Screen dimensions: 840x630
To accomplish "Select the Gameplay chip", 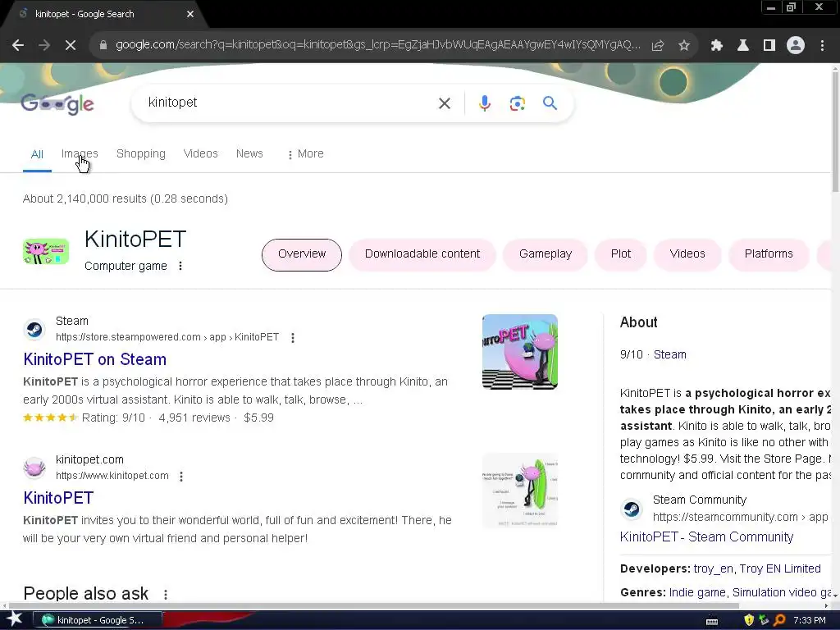I will [546, 254].
